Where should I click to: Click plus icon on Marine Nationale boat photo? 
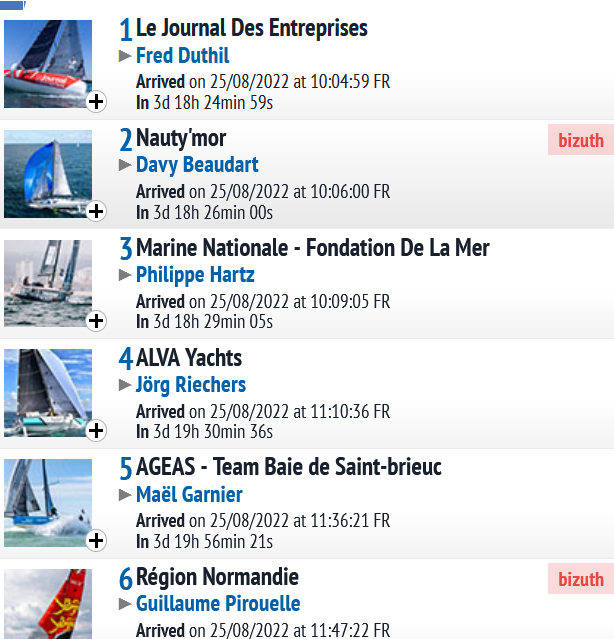pos(96,321)
